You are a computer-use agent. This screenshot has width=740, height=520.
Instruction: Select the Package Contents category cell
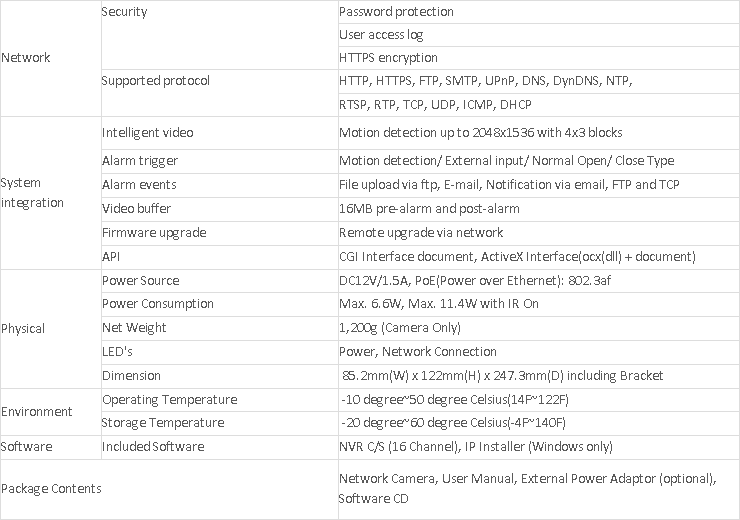click(x=51, y=489)
